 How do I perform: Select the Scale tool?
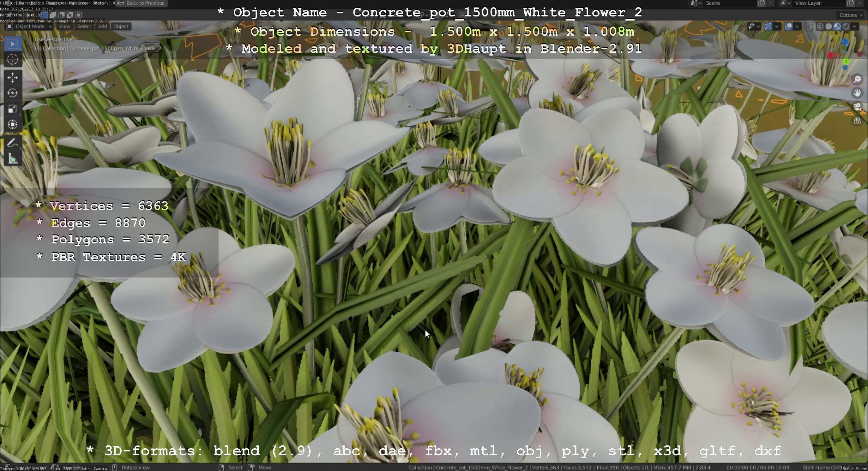(x=12, y=109)
